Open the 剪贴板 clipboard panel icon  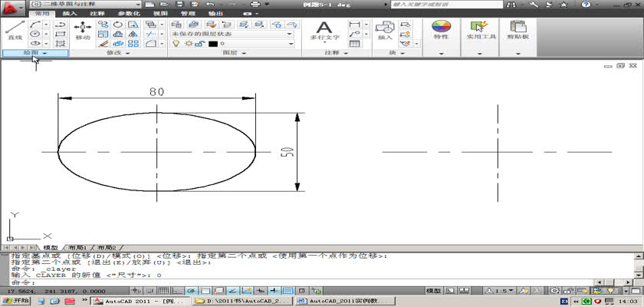(520, 29)
